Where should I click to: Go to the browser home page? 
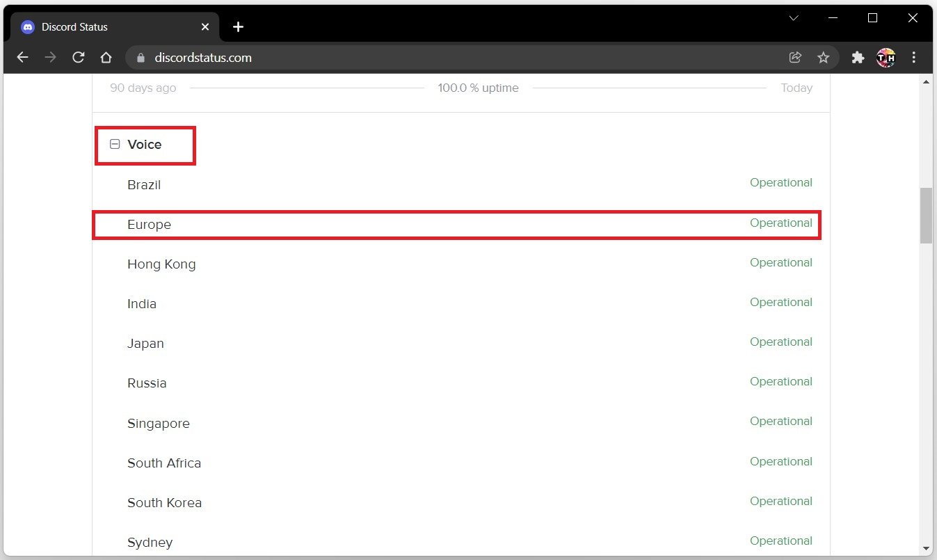106,58
